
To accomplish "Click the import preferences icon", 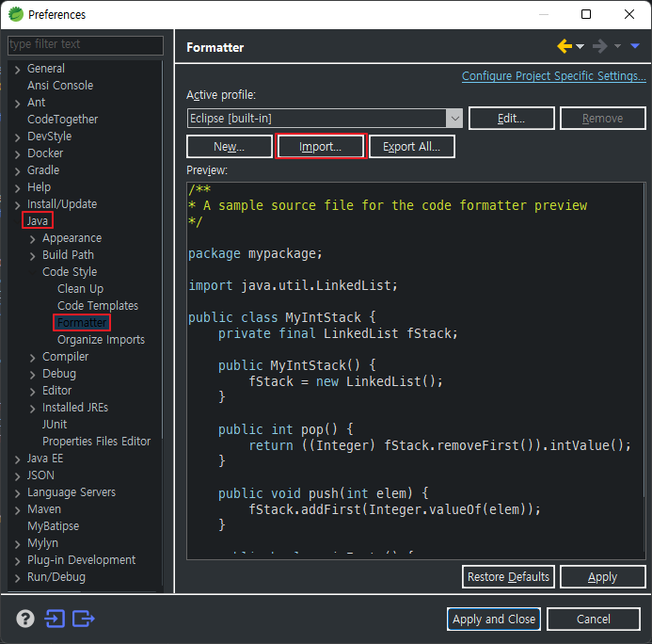I will click(x=55, y=619).
